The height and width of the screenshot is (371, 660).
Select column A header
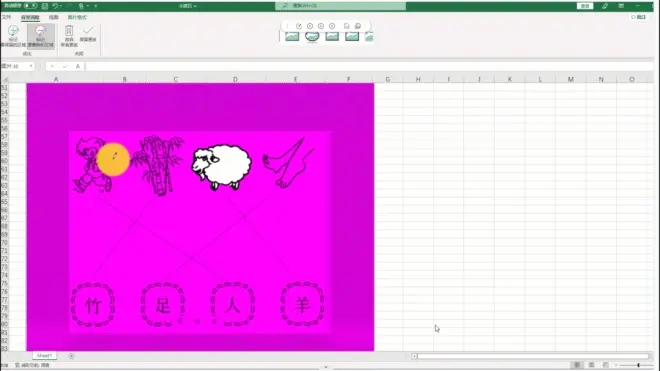tap(56, 79)
